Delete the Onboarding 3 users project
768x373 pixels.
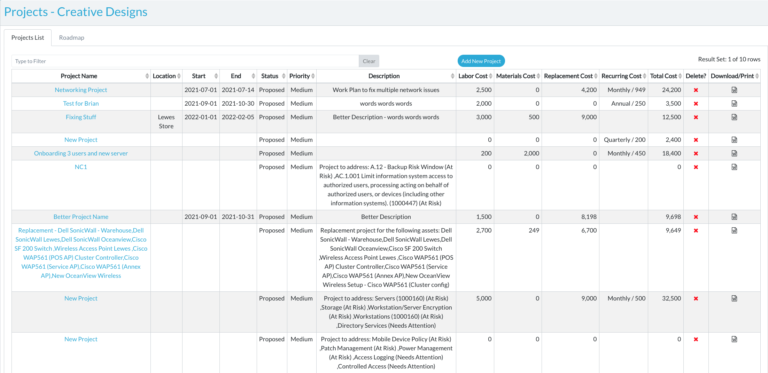(x=696, y=154)
